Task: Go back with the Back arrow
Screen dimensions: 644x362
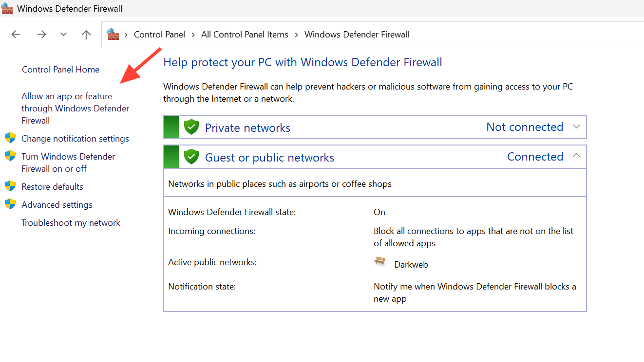Action: pos(16,35)
